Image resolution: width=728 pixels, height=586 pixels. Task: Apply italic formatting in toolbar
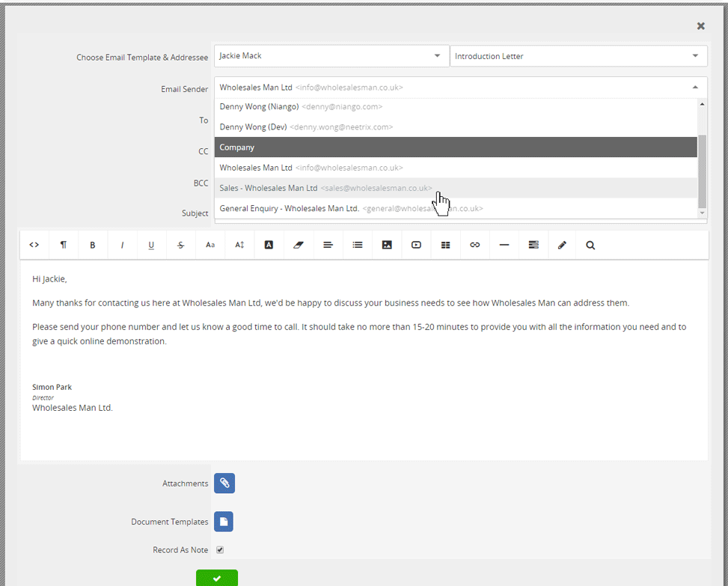tap(122, 245)
